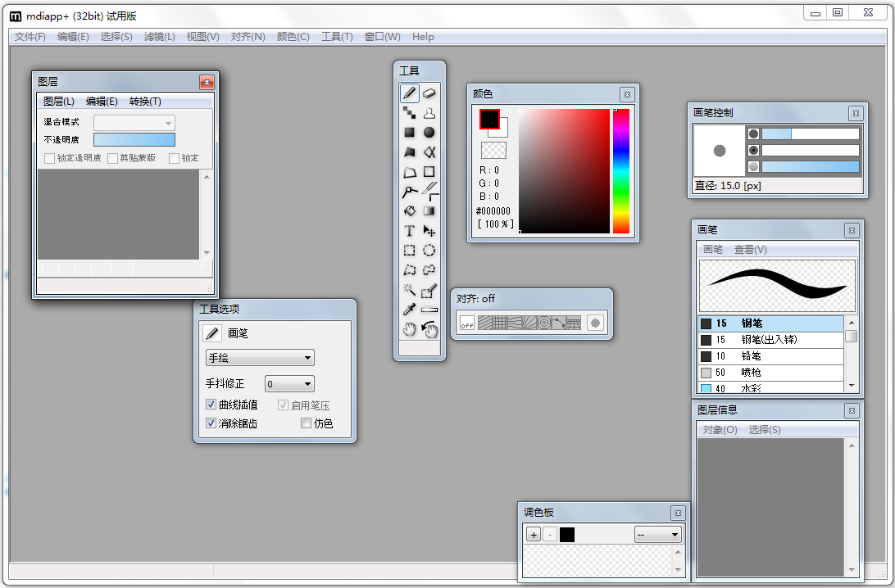The image size is (895, 588).
Task: Enable the curve snap guide
Action: click(x=559, y=323)
